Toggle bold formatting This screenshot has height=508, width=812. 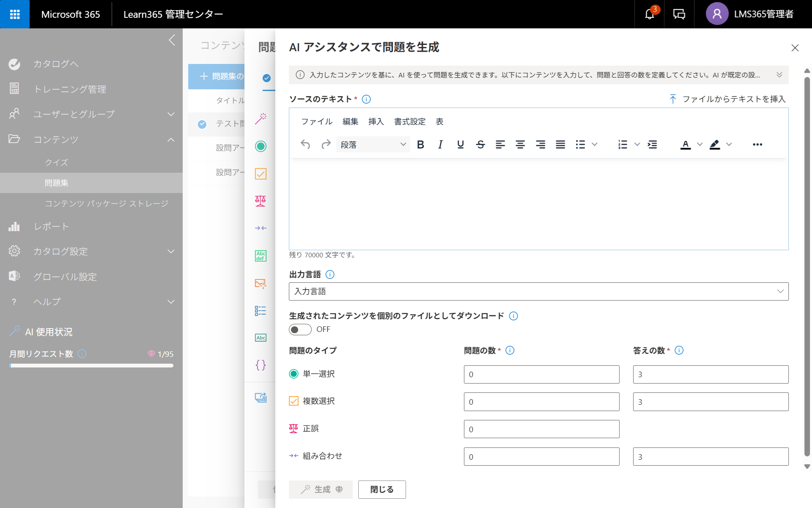point(420,144)
